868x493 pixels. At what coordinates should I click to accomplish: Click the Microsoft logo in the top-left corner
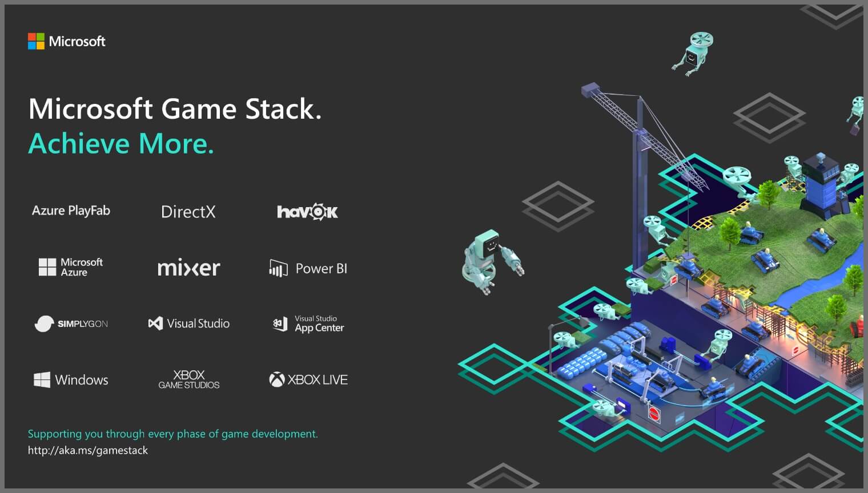[66, 41]
